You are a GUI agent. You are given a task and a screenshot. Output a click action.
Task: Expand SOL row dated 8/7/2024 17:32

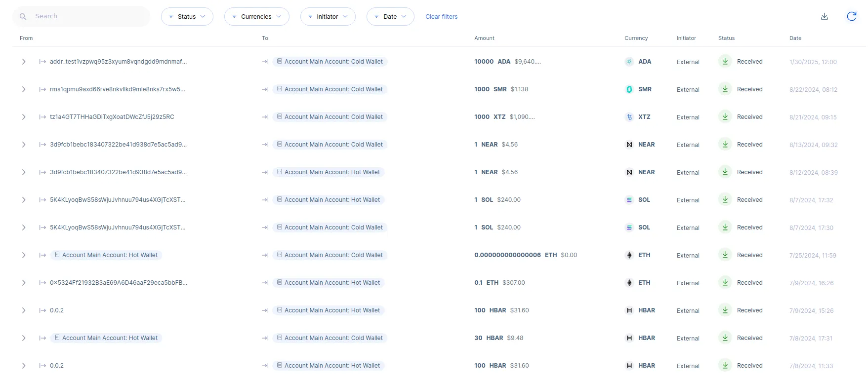point(24,200)
